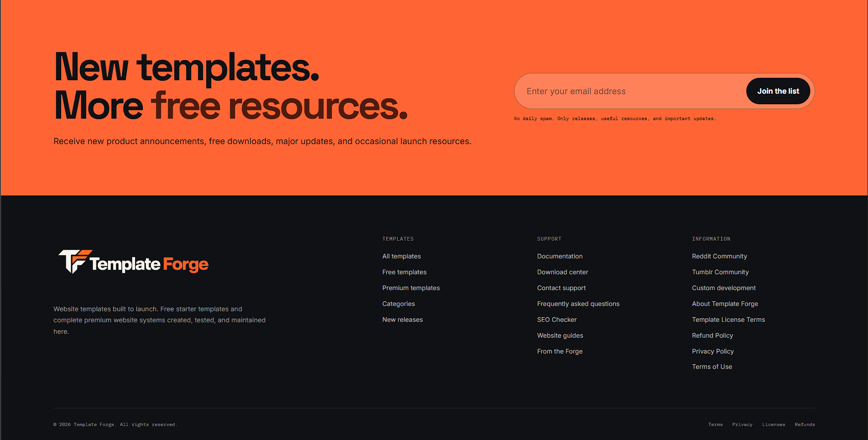Screen dimensions: 868x440
Task: Go to the Download center
Action: pyautogui.click(x=563, y=272)
